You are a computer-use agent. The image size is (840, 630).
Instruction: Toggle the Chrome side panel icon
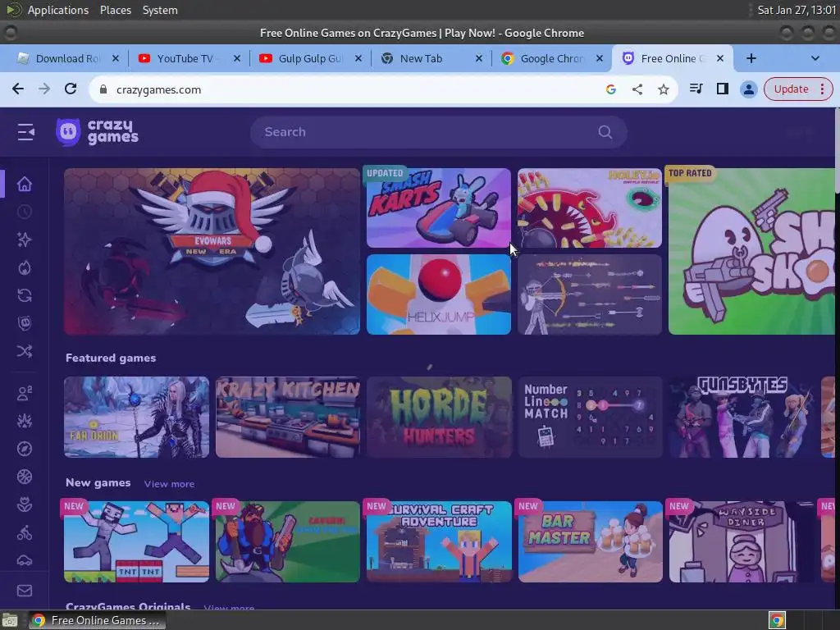722,89
